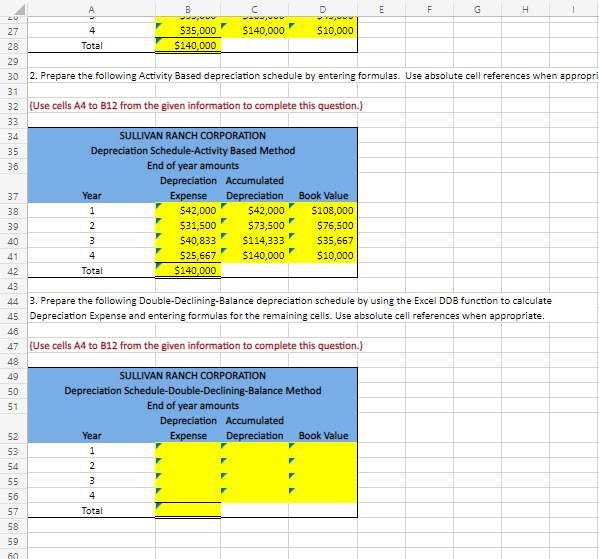
Task: Select the empty total cell B57
Action: point(188,510)
